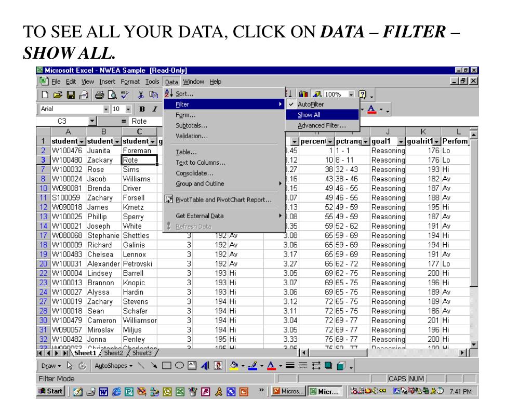Select the cell containing W100032

pyautogui.click(x=69, y=169)
